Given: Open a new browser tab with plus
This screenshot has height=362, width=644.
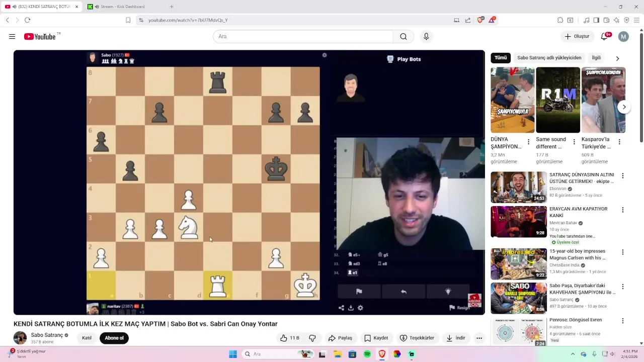Looking at the screenshot, I should point(172,7).
